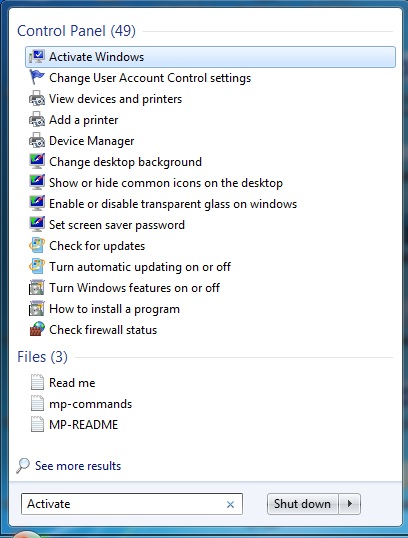Image resolution: width=408 pixels, height=538 pixels.
Task: Click inside the Activate search field
Action: coord(124,504)
